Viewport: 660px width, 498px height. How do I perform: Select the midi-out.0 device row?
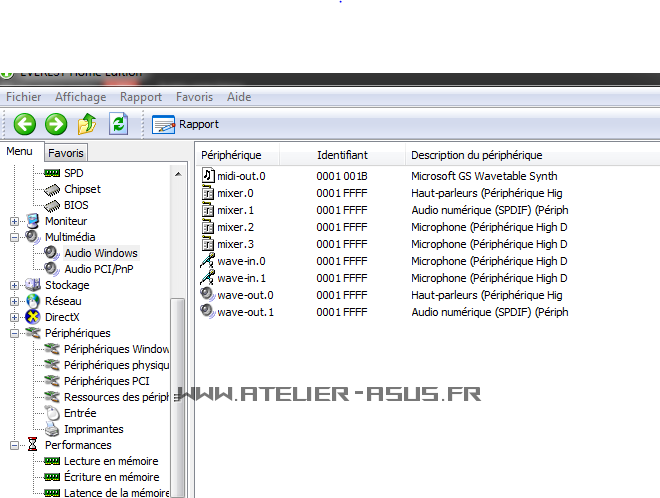pos(241,176)
